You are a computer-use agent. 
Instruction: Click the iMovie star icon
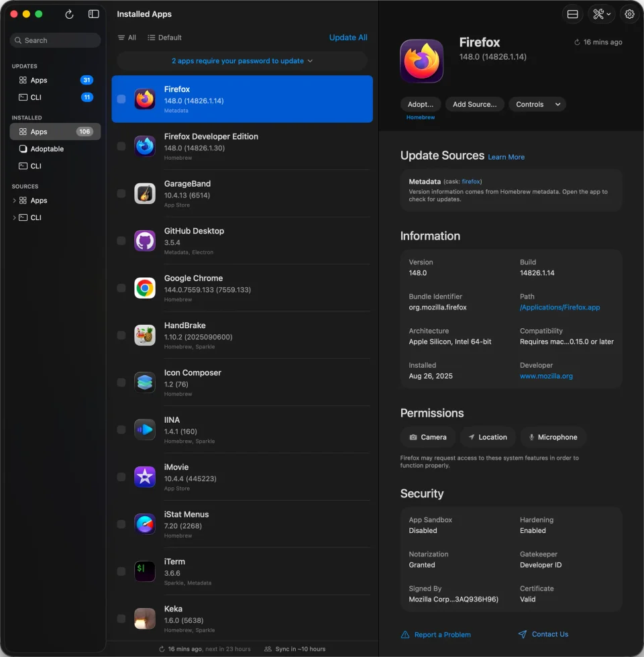click(145, 477)
